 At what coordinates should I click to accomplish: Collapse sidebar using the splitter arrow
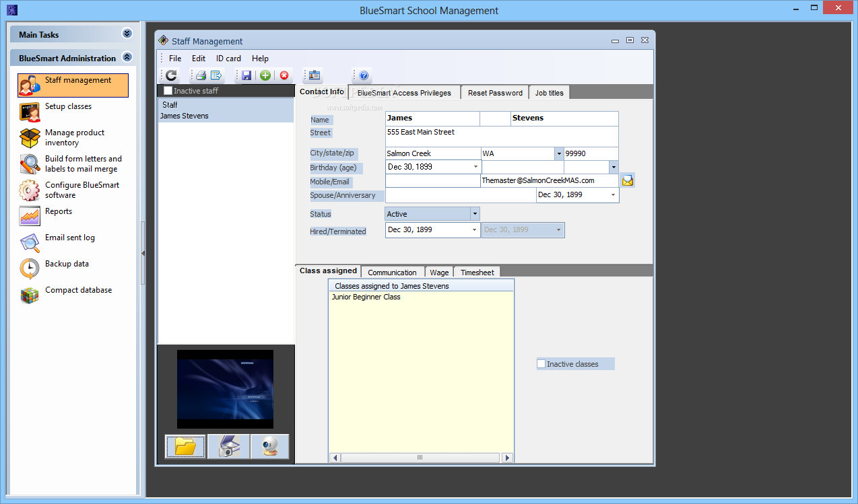tap(143, 253)
